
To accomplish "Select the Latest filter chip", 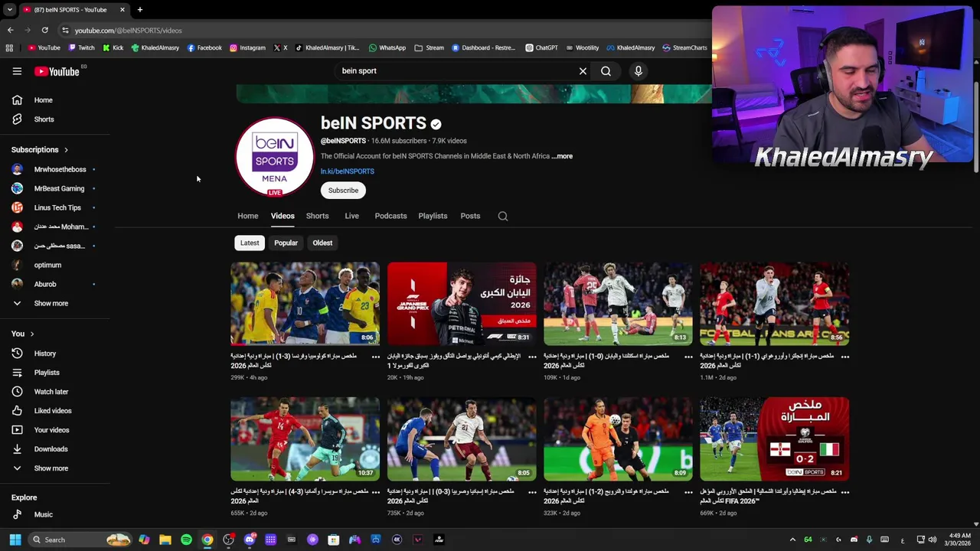I will 250,243.
